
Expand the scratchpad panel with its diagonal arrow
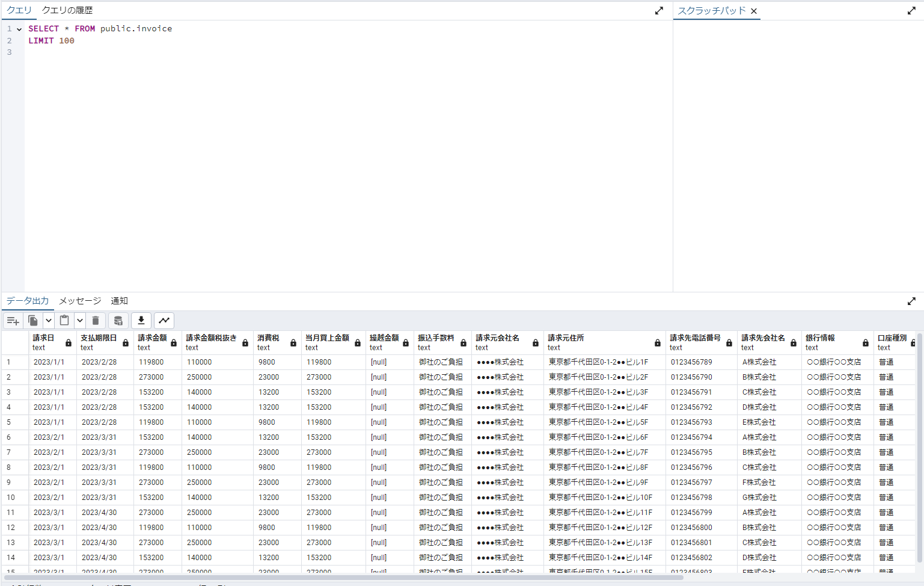(x=912, y=10)
